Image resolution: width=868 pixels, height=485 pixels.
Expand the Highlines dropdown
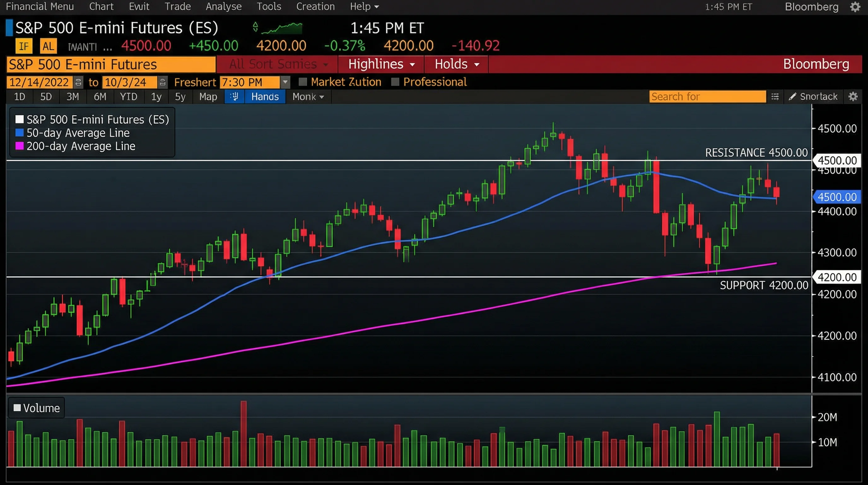381,64
